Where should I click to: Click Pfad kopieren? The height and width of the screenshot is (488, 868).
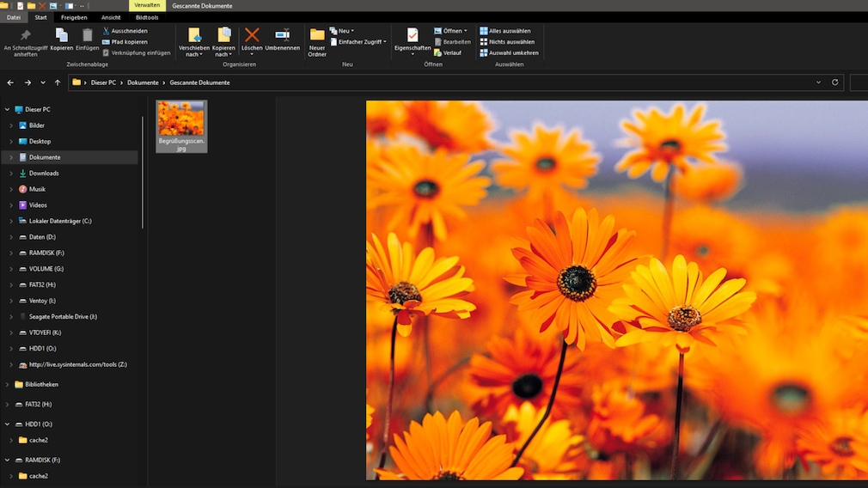pyautogui.click(x=125, y=42)
